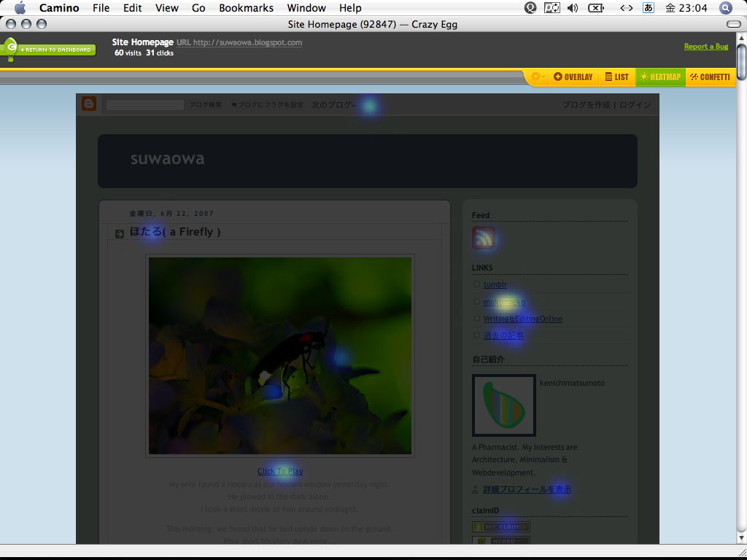Open the Writing&EditingOnline link
747x560 pixels.
(522, 319)
